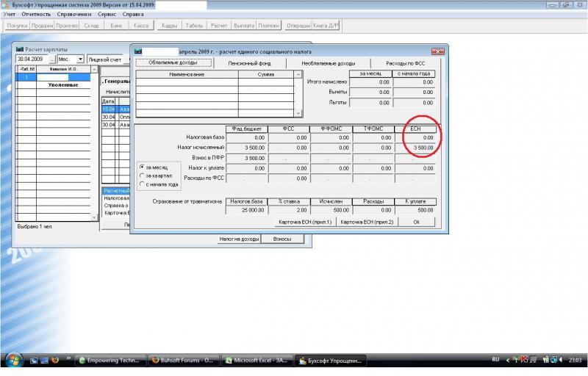Viewport: 588px width, 376px height.
Task: Click the 30.04.2009 date field
Action: (32, 59)
